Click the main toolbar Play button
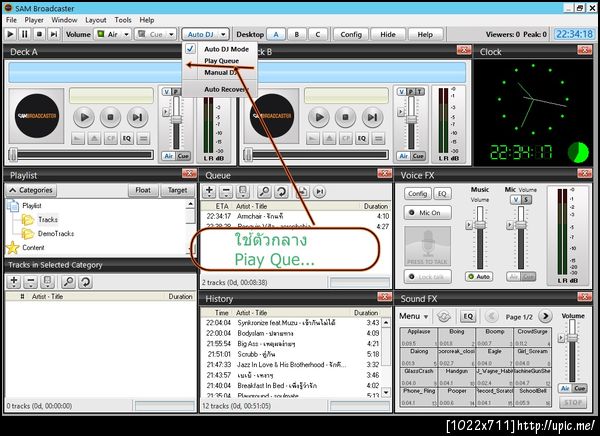The width and height of the screenshot is (600, 436). 10,34
